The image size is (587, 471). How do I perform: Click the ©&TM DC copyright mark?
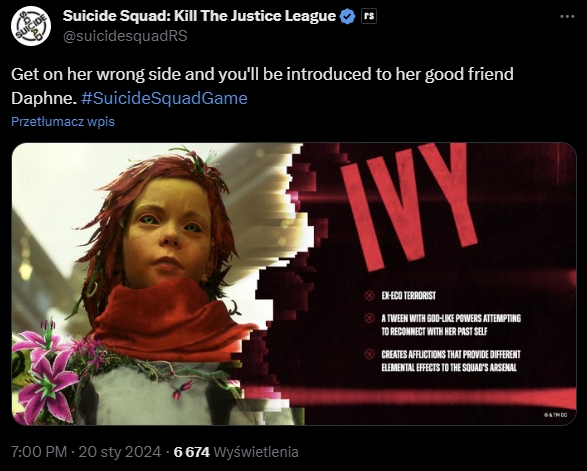556,415
